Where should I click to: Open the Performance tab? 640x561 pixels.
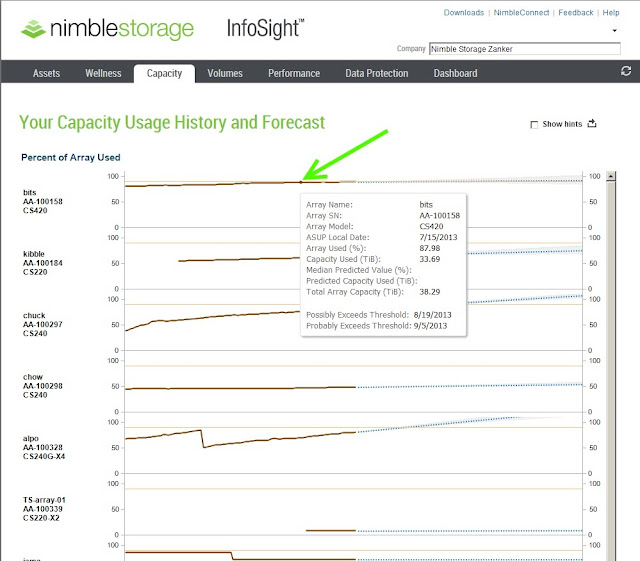(x=294, y=73)
